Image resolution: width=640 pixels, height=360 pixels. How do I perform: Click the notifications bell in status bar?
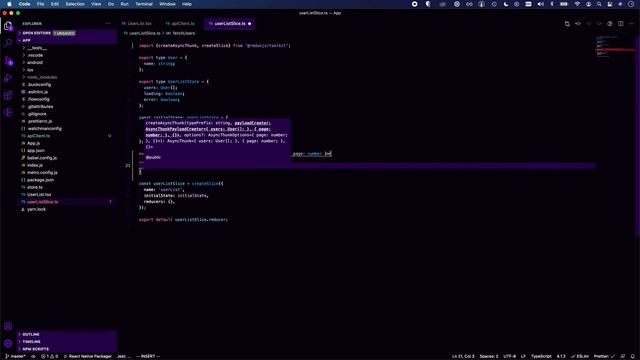click(633, 356)
